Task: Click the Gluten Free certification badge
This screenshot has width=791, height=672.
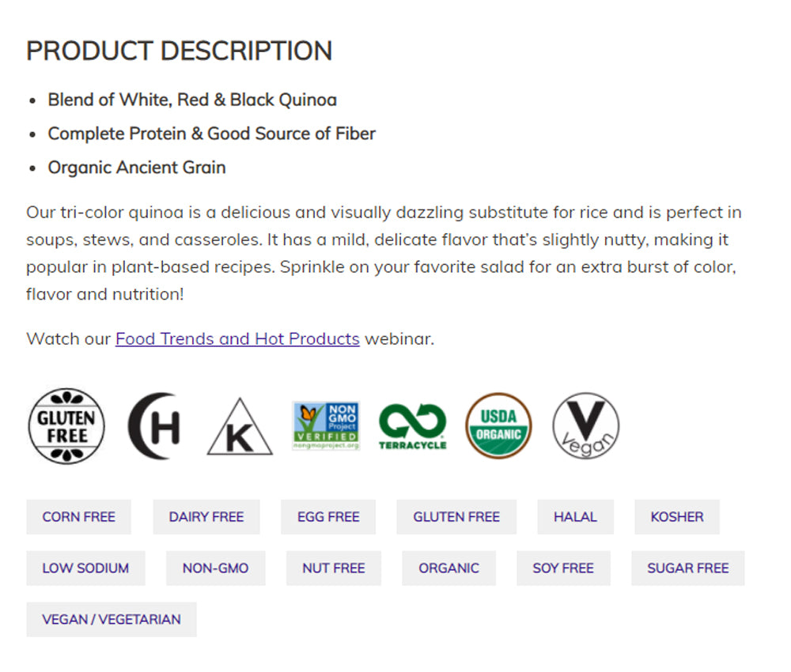Action: tap(66, 426)
